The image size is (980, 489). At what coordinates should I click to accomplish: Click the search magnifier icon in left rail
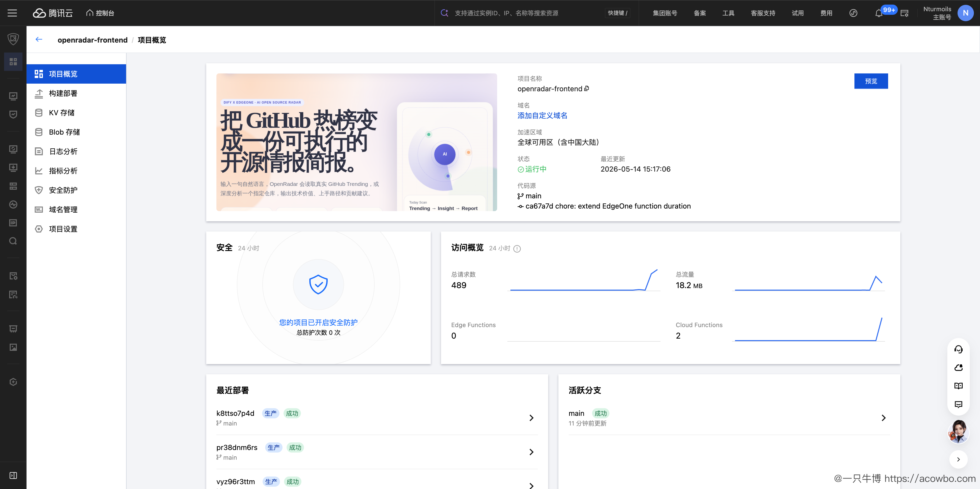point(13,241)
